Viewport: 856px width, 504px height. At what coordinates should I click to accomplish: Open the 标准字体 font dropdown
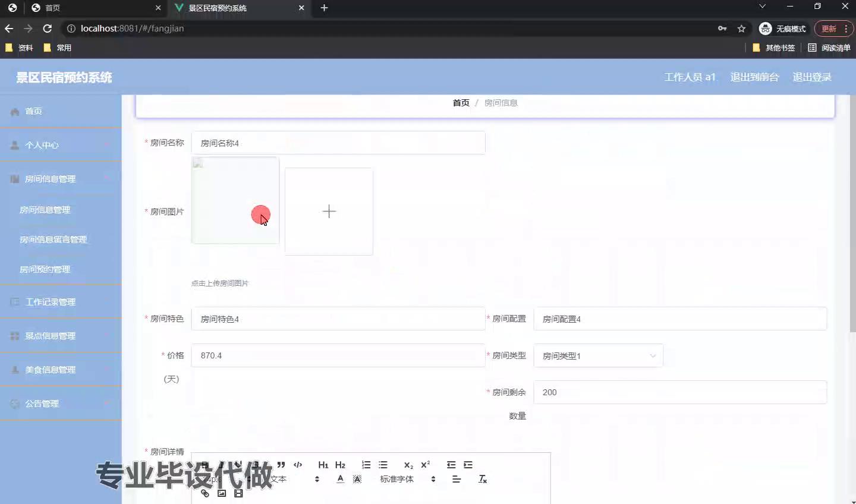[x=408, y=479]
